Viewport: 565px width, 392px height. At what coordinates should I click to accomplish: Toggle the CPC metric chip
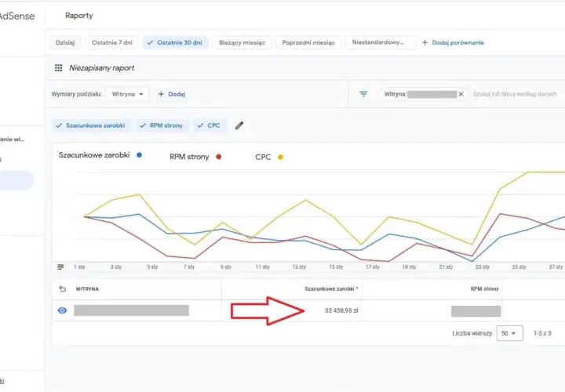click(210, 125)
